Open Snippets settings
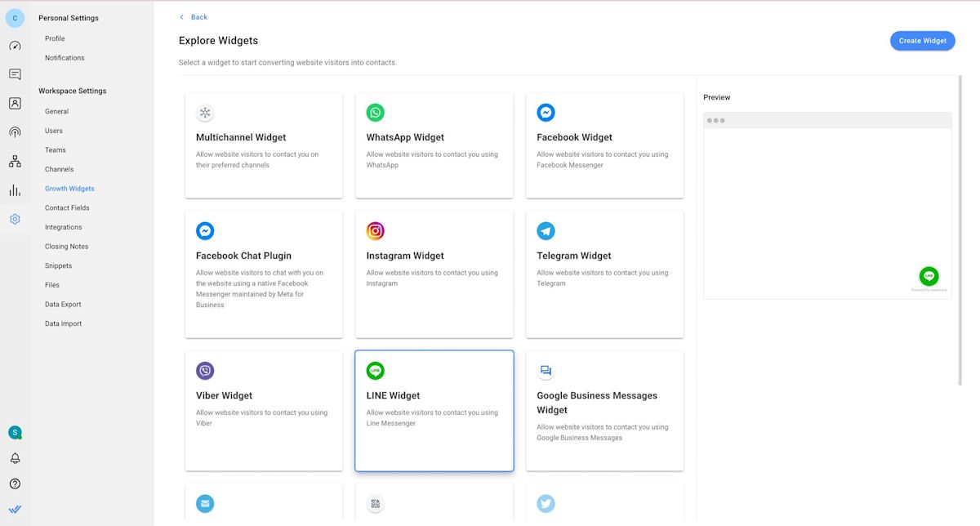The height and width of the screenshot is (526, 980). click(58, 266)
